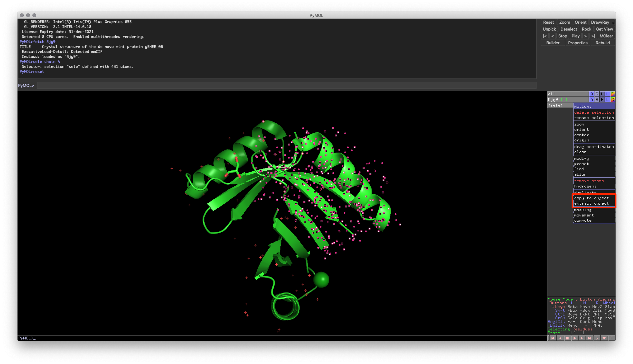
Task: Click the Get View button
Action: click(x=604, y=29)
